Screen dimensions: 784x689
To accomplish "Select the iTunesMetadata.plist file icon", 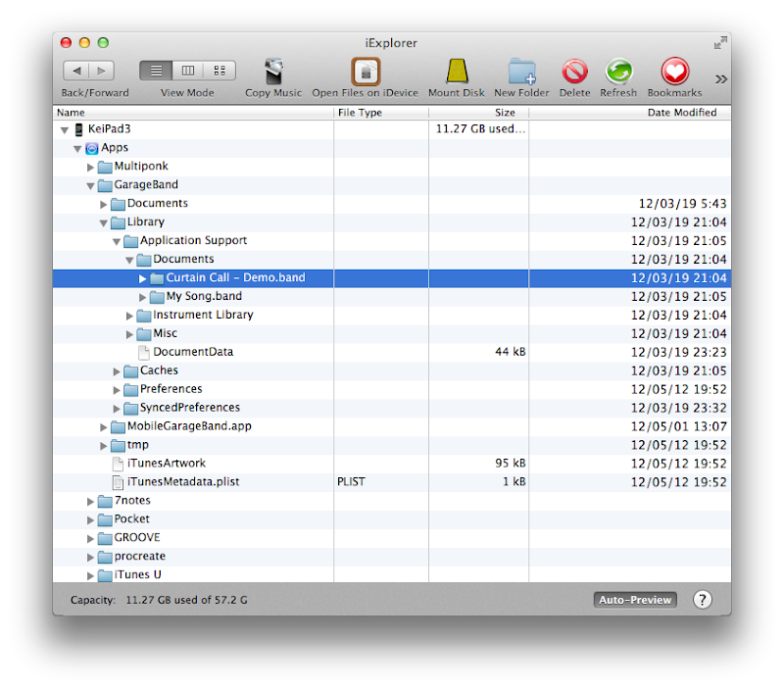I will [118, 482].
